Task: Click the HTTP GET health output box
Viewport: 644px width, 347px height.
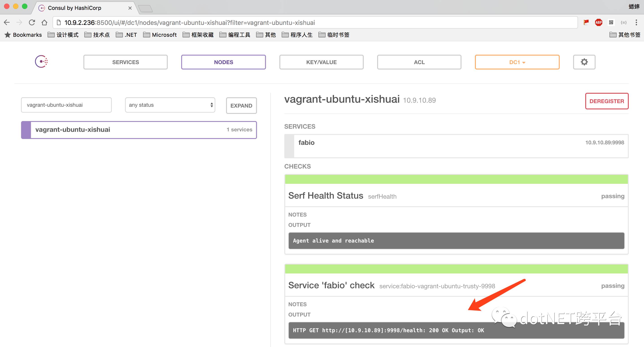Action: tap(456, 330)
